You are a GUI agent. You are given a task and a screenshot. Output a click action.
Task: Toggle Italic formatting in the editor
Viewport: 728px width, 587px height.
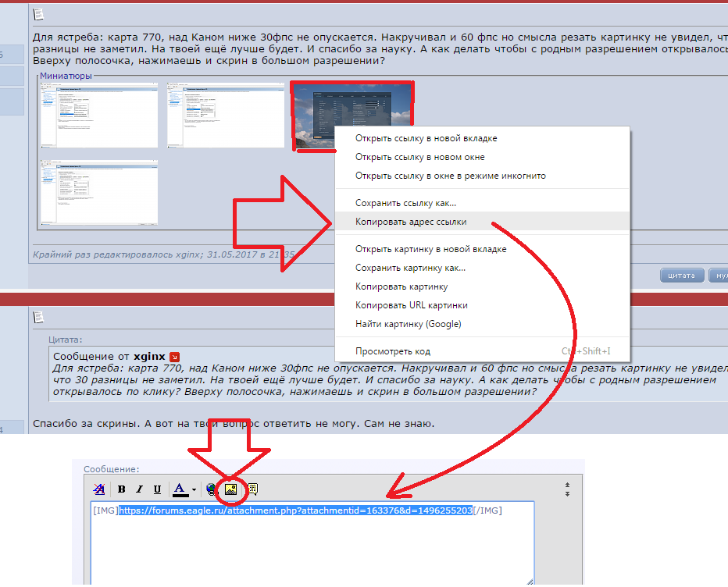pos(140,489)
